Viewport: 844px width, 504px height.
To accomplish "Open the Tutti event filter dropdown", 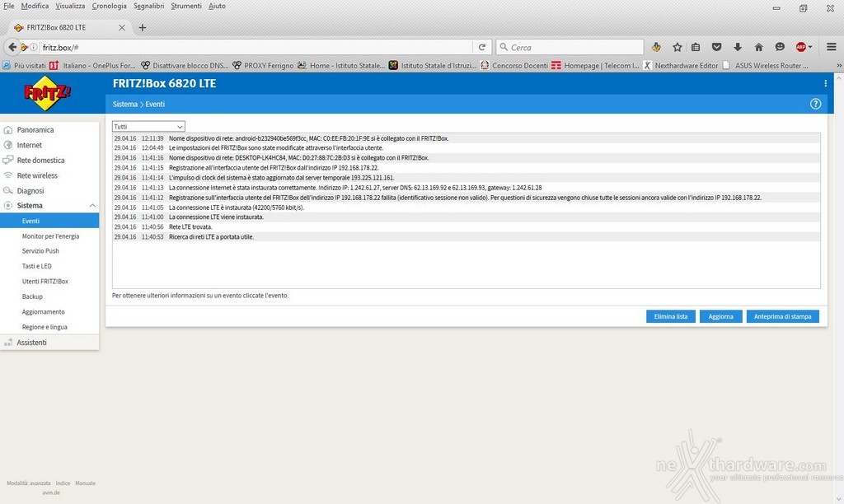I will click(x=148, y=126).
